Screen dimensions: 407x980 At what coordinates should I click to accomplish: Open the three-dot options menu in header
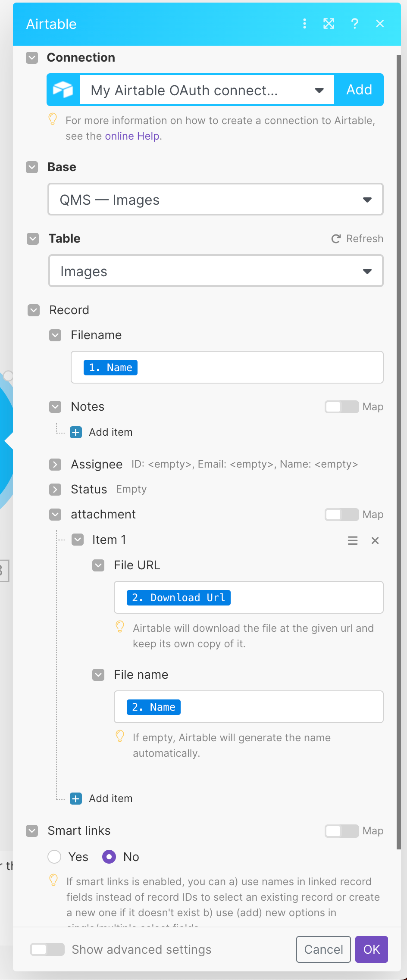(x=305, y=24)
